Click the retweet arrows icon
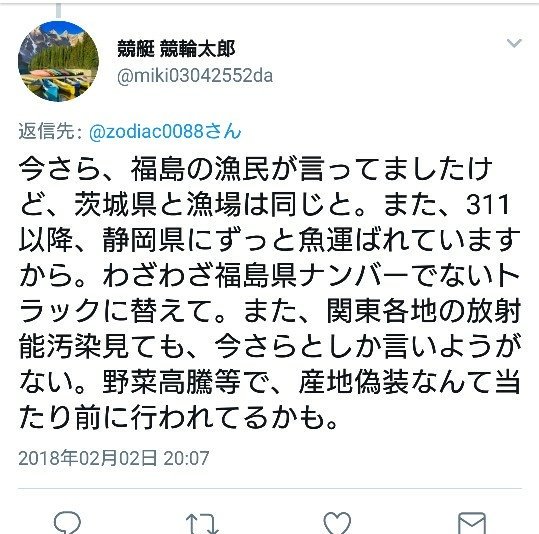This screenshot has width=539, height=534. coord(202,523)
